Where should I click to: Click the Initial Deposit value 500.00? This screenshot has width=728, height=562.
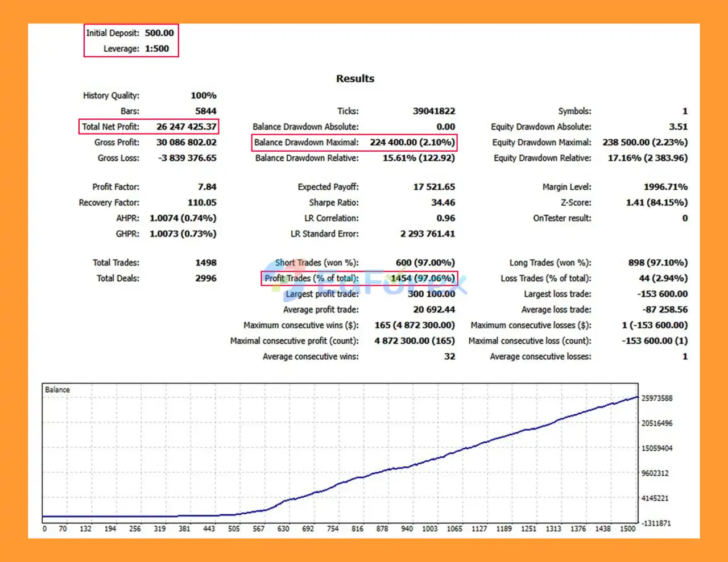[x=159, y=33]
